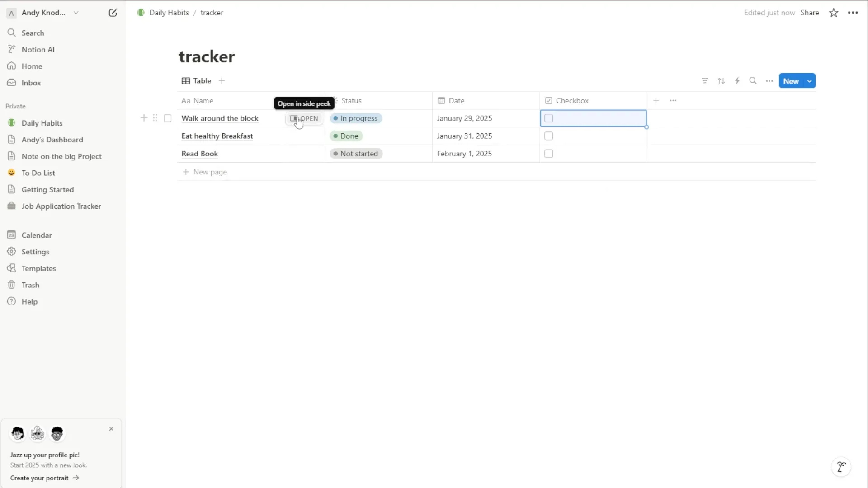
Task: Click Share button top right
Action: 810,13
